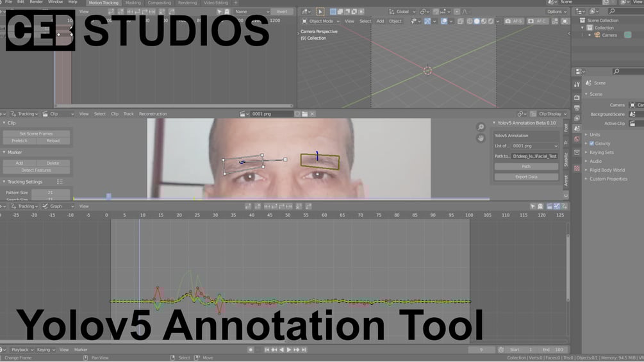Jump to the next keyframe

point(296,350)
